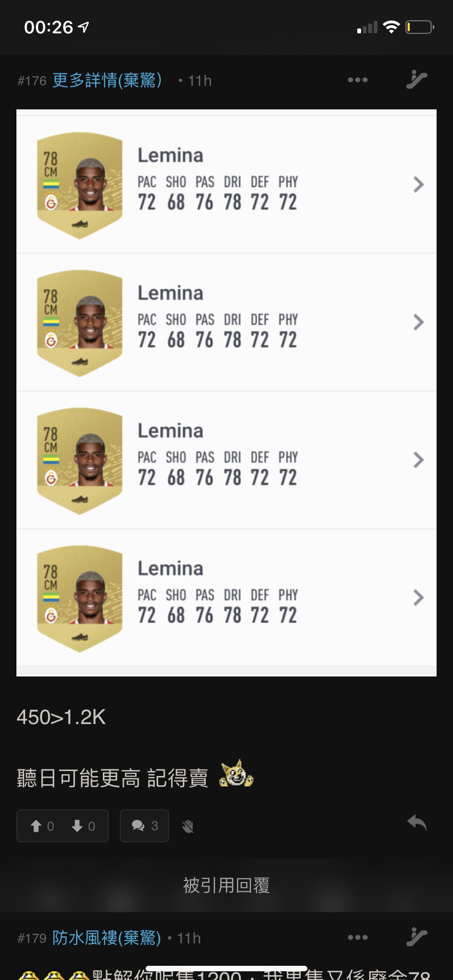The width and height of the screenshot is (453, 980).
Task: Open first Lemina player card image
Action: point(80,185)
